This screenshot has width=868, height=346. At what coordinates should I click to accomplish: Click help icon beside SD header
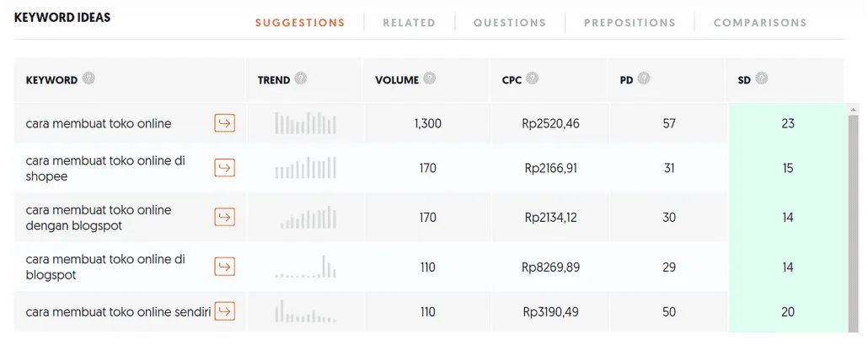762,79
